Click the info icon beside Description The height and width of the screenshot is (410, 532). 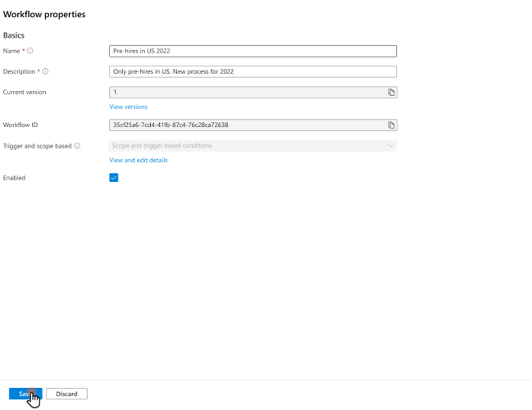(45, 71)
